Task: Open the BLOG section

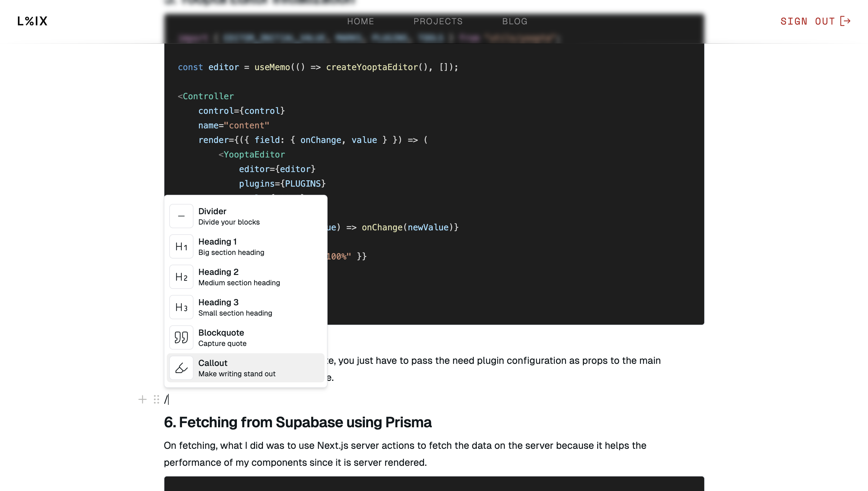Action: (x=515, y=21)
